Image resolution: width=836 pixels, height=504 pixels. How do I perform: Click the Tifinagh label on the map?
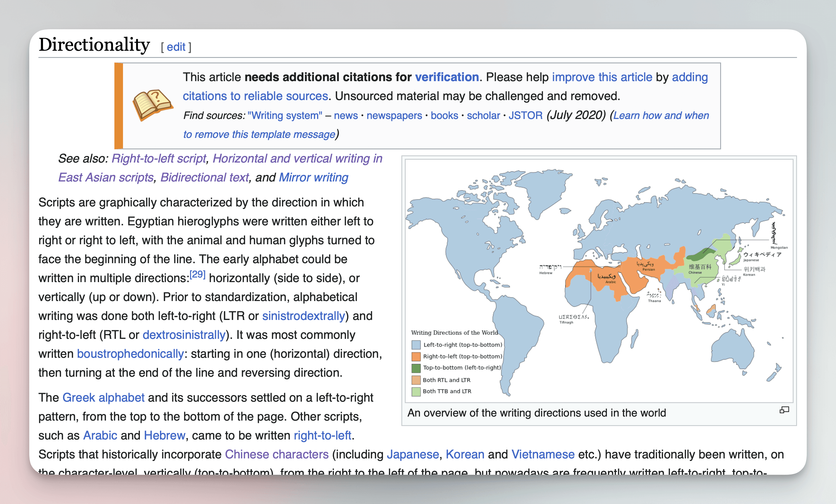pos(566,323)
